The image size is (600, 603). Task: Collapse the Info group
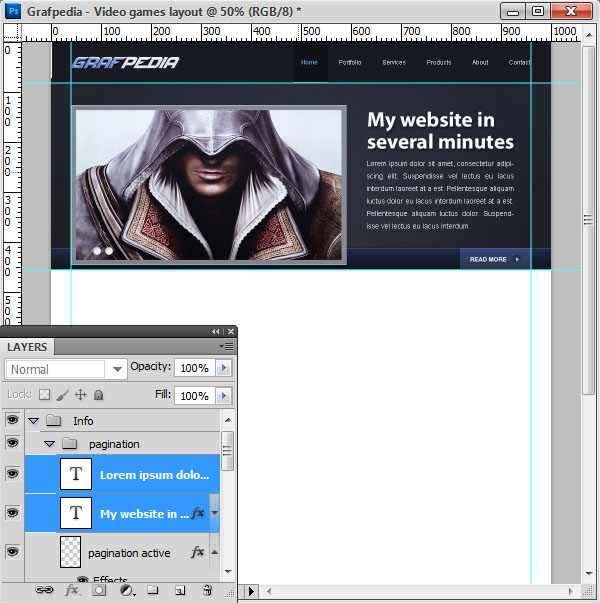[x=34, y=421]
